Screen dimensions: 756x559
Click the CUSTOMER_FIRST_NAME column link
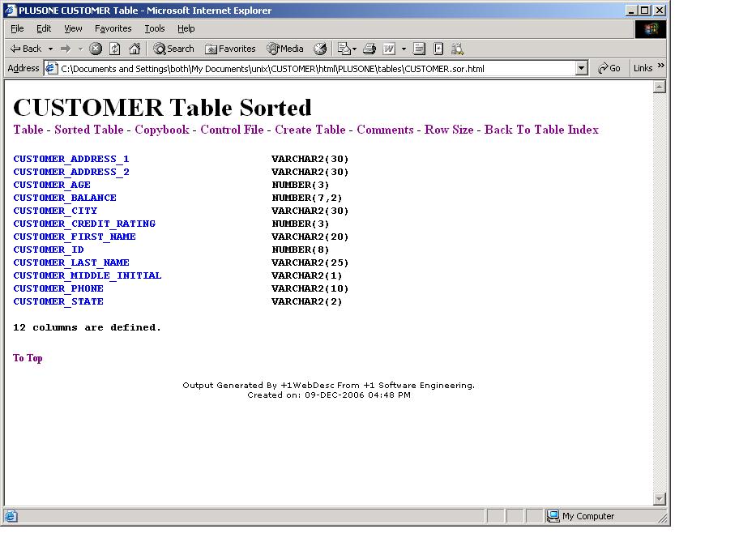pos(75,237)
